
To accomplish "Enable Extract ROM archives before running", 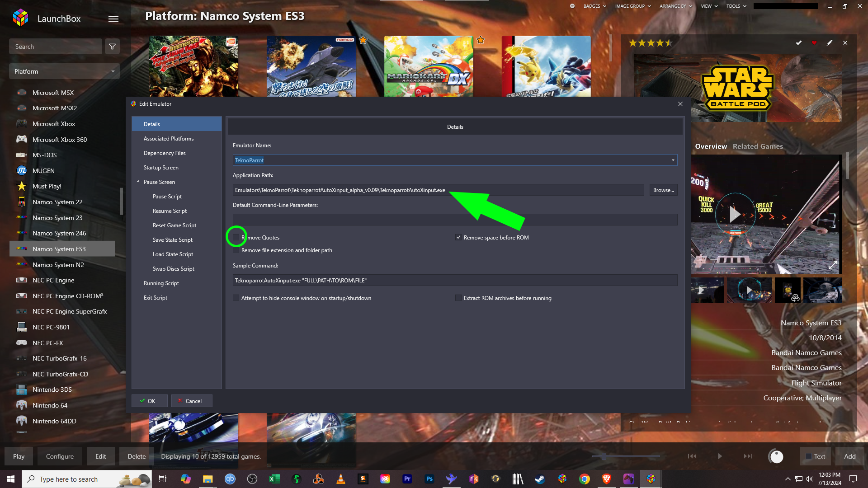I will (458, 298).
